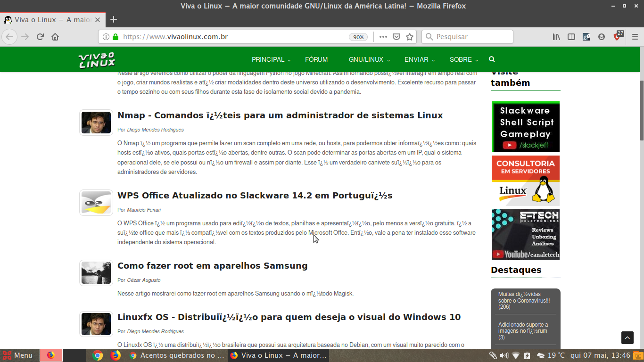
Task: Save page to Pocket
Action: 396,37
